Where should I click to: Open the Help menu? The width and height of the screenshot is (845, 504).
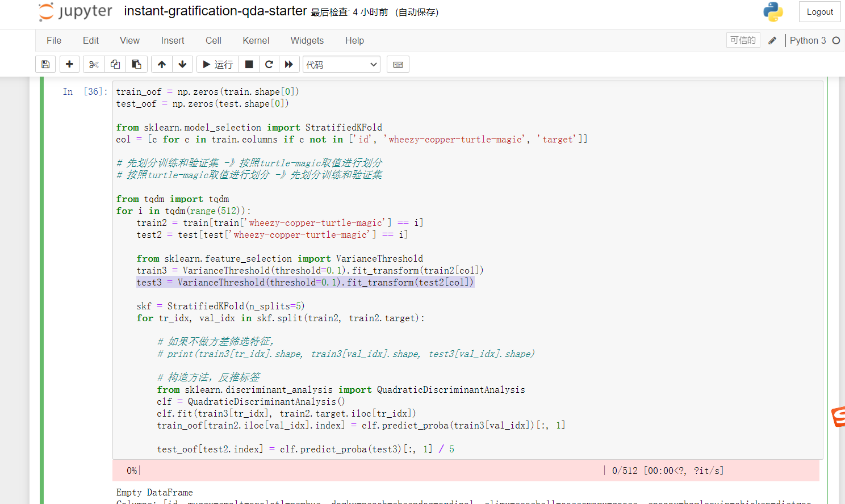point(354,40)
